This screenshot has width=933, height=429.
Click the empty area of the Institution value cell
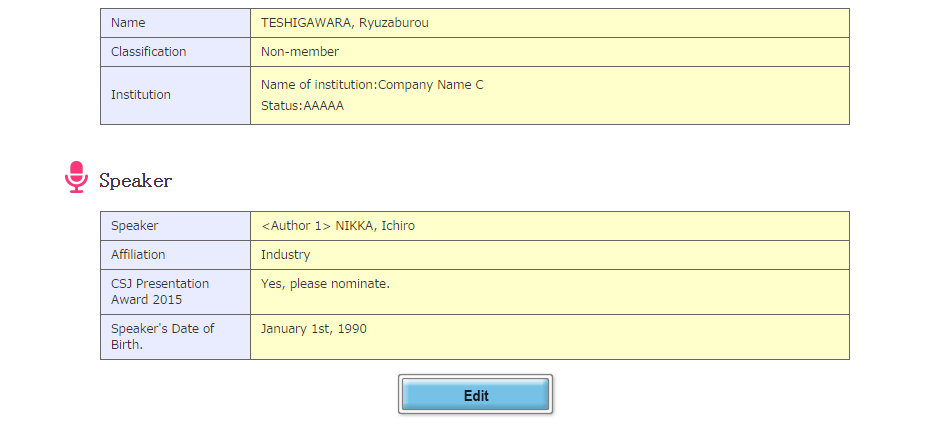point(666,96)
